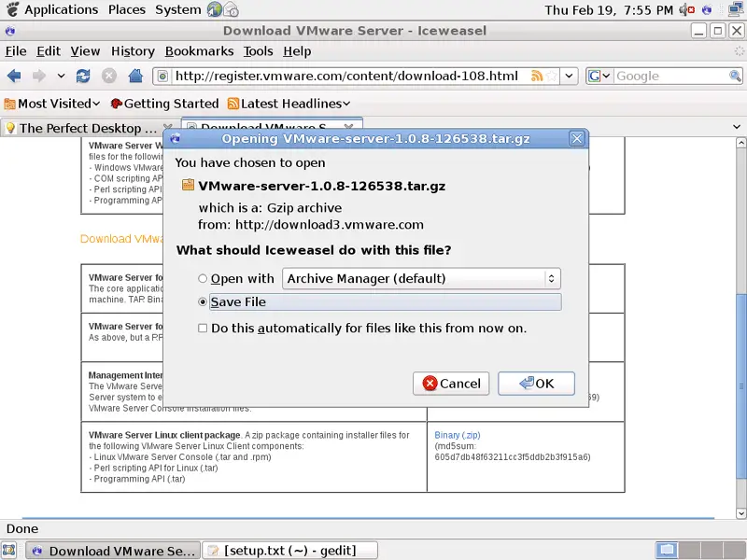Click the browser Forward arrow

[x=39, y=76]
